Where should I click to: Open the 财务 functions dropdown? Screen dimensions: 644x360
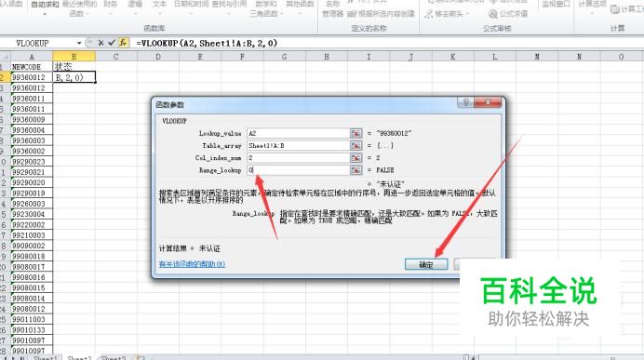110,7
